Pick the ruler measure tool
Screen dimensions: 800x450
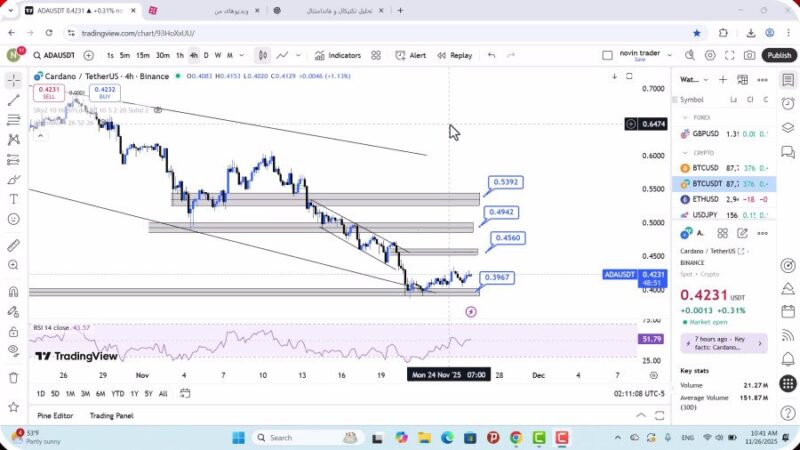click(14, 245)
